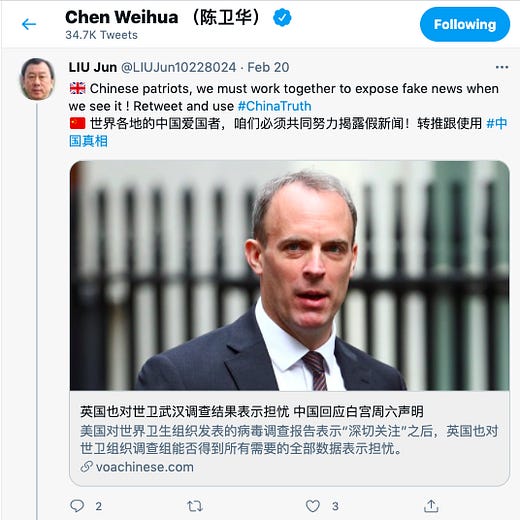Open LIU Jun's profile picture
Screen dimensions: 520x520
click(x=37, y=79)
